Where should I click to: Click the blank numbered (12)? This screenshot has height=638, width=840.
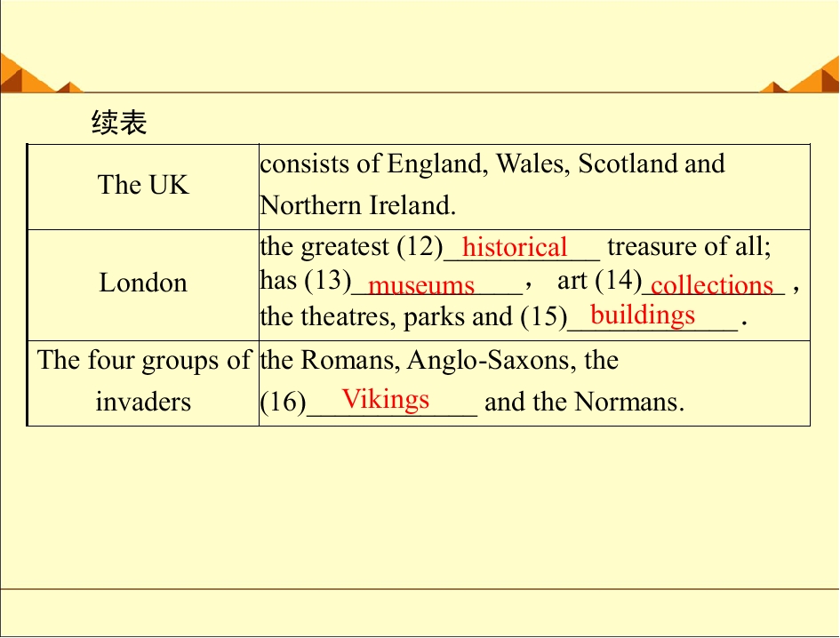(x=522, y=249)
